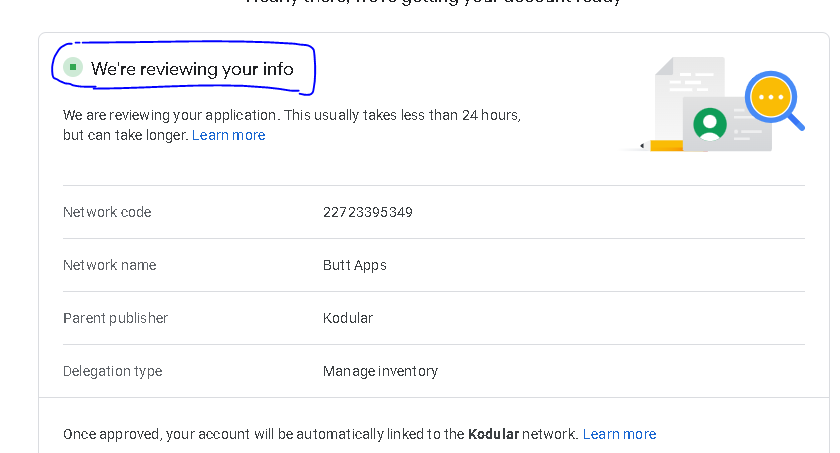
Task: Click the Manage inventory delegation value
Action: (x=380, y=371)
